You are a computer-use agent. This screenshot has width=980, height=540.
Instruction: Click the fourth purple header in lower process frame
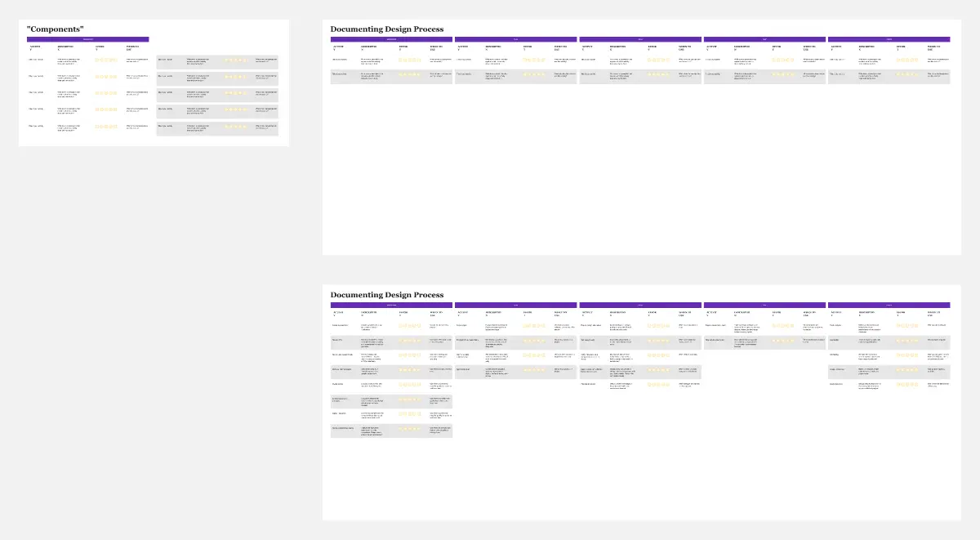point(764,305)
